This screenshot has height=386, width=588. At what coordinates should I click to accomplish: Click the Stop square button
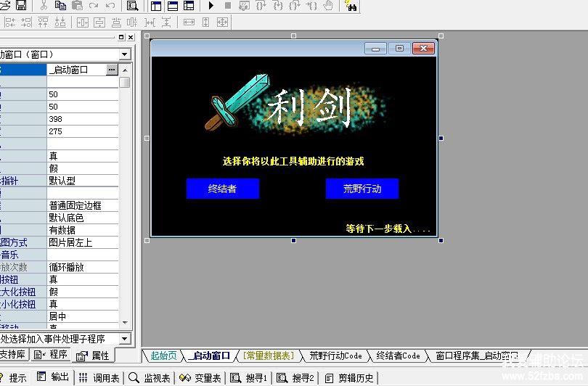tap(228, 6)
